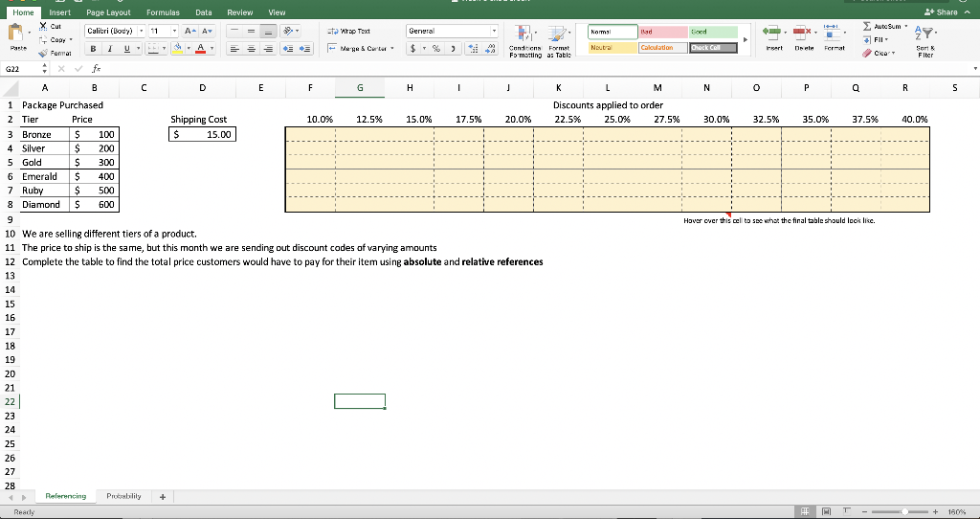Click the zoom slider handle
Image resolution: width=980 pixels, height=519 pixels.
point(903,512)
